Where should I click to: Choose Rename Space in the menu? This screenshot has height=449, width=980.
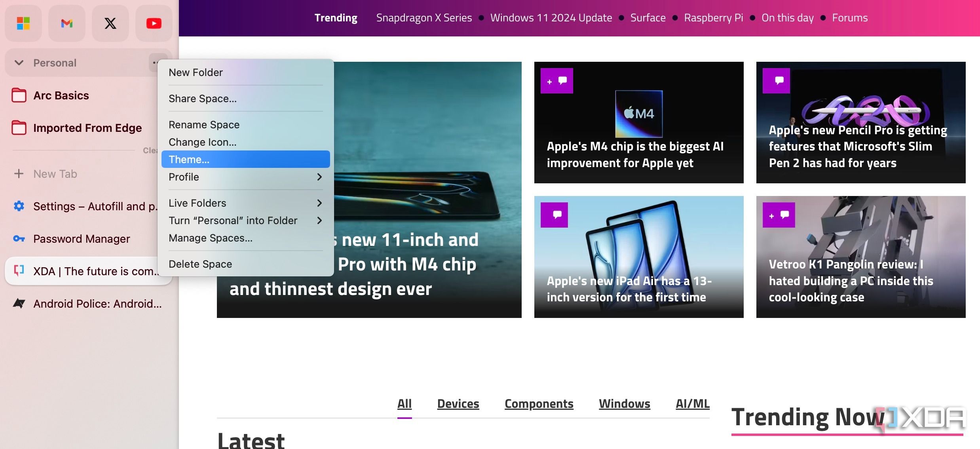[x=204, y=125]
